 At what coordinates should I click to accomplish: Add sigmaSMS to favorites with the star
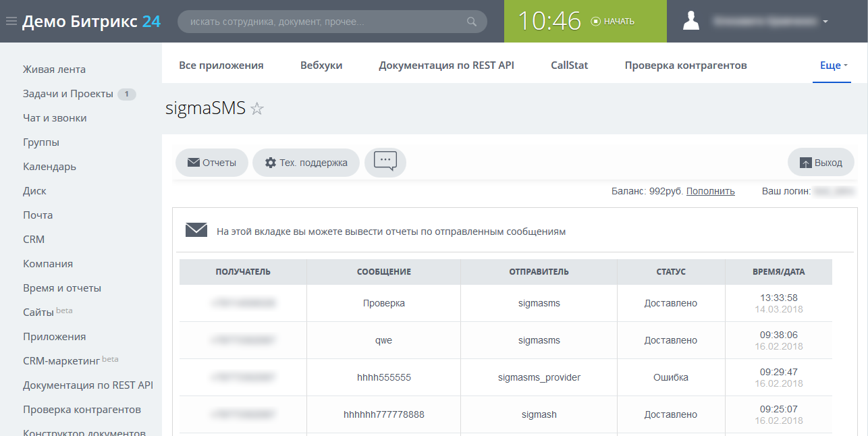click(257, 109)
